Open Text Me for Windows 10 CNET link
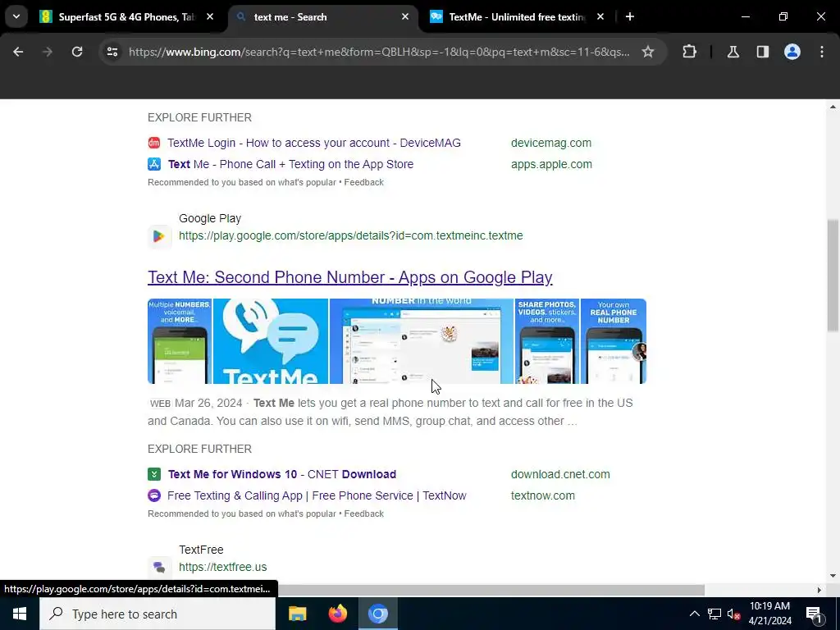This screenshot has height=630, width=840. pyautogui.click(x=282, y=474)
